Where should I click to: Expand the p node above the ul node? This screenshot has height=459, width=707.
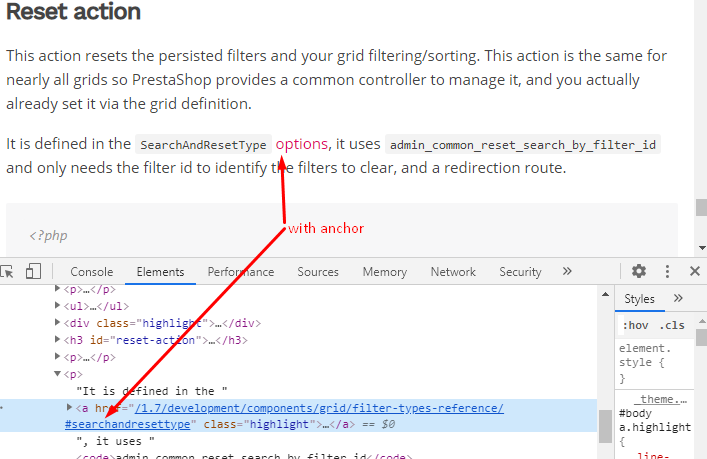pos(57,289)
